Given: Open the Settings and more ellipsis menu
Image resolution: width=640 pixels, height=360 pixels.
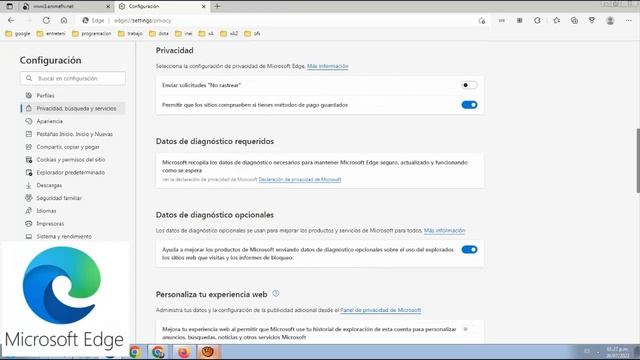Looking at the screenshot, I should coord(628,20).
